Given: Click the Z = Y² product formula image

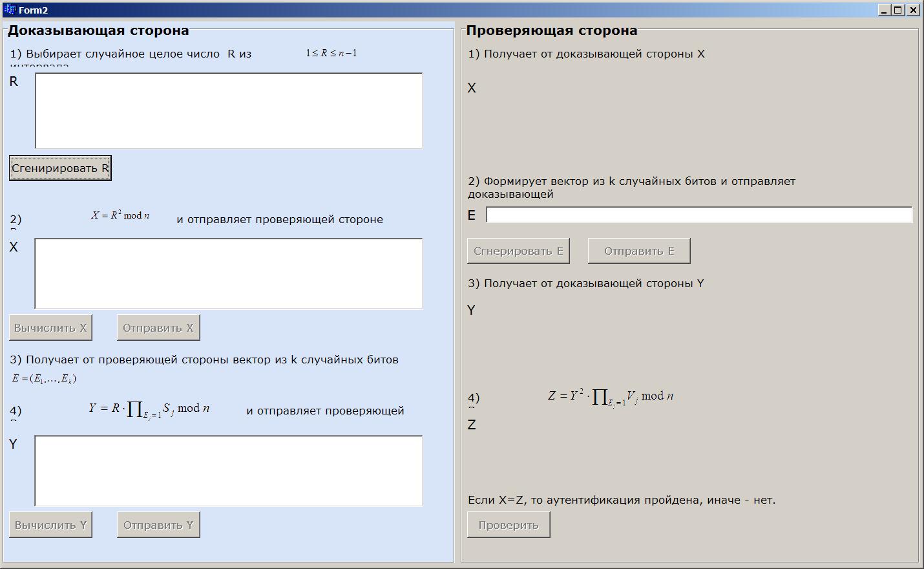Looking at the screenshot, I should (x=611, y=396).
